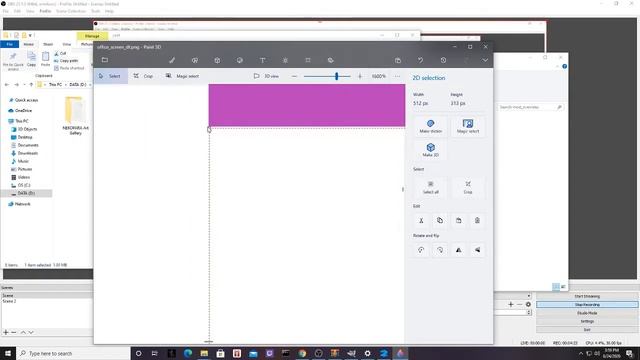The image size is (640, 360).
Task: Click the zoom slider handle
Action: pos(337,76)
